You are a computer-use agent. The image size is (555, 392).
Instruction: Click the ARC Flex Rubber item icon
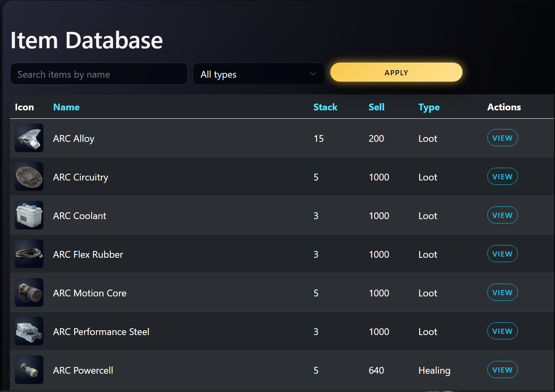(x=29, y=254)
